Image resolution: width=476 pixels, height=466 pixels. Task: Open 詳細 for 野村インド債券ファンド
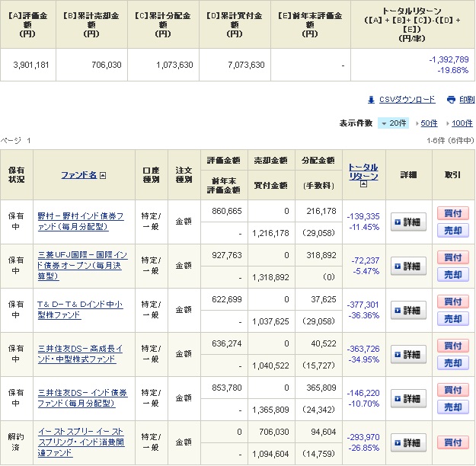pyautogui.click(x=408, y=222)
